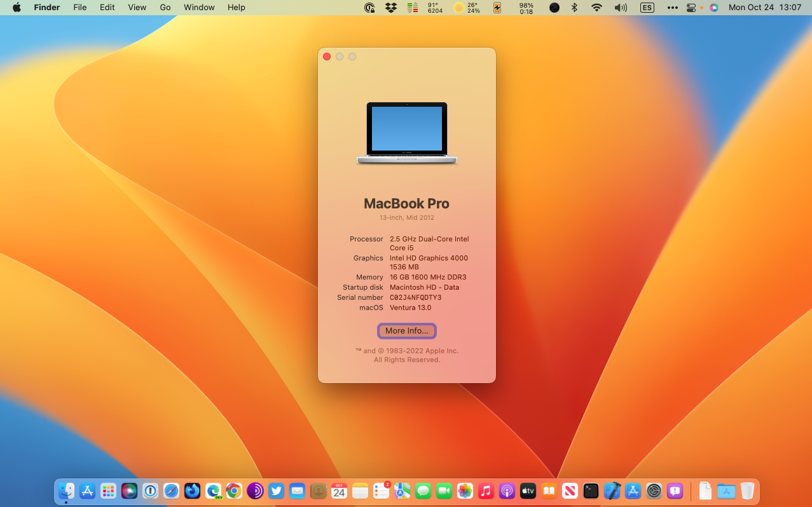Open Xcode hammer icon in Dock

pos(612,490)
